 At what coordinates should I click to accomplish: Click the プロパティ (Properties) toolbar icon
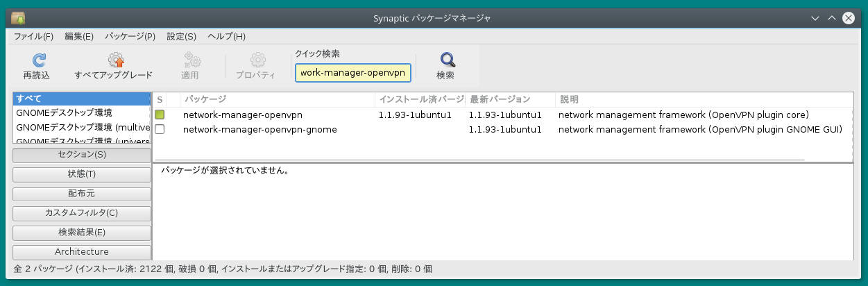point(258,60)
